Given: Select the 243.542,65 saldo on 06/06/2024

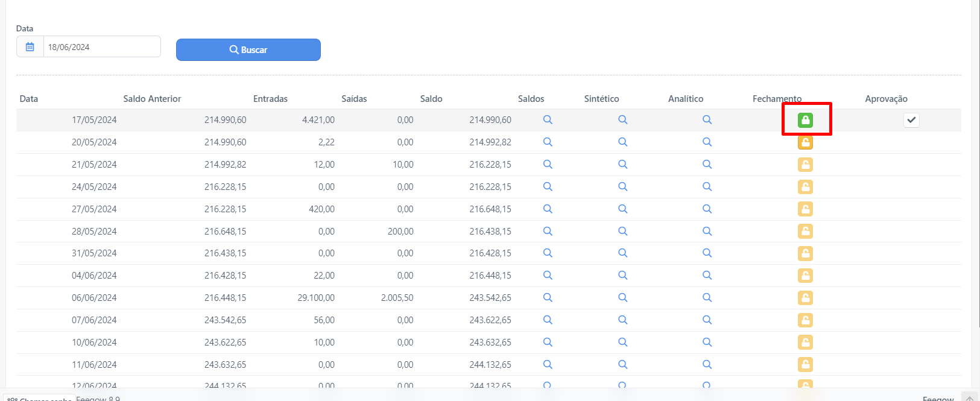Looking at the screenshot, I should point(490,298).
